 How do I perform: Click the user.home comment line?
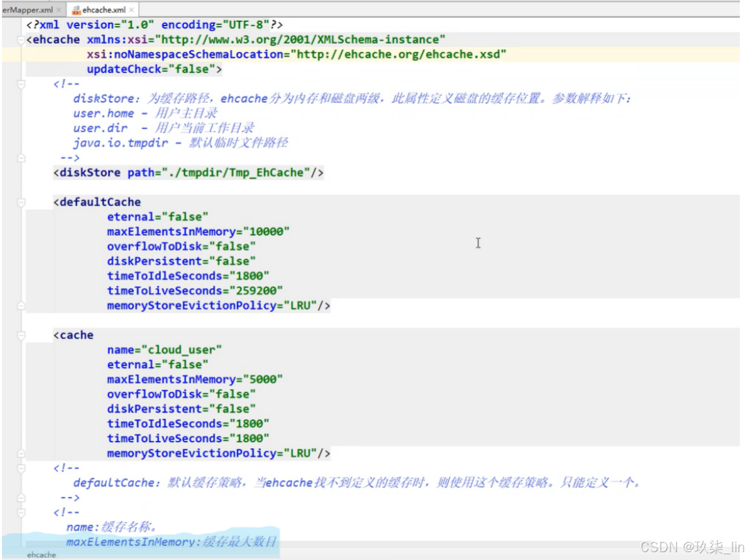145,113
